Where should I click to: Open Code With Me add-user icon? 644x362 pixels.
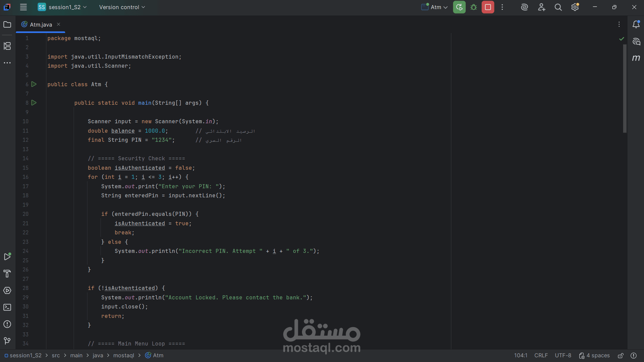click(541, 7)
